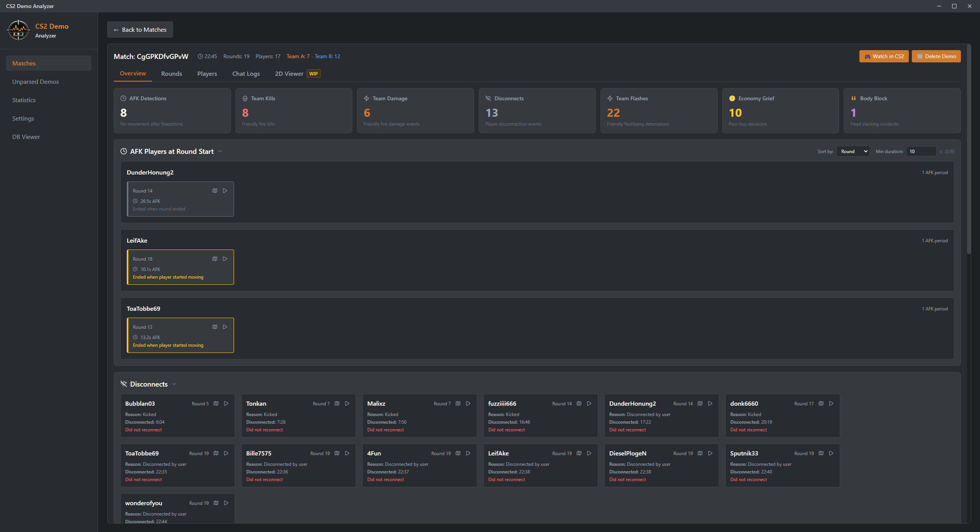Switch to the Rounds tab

(171, 73)
